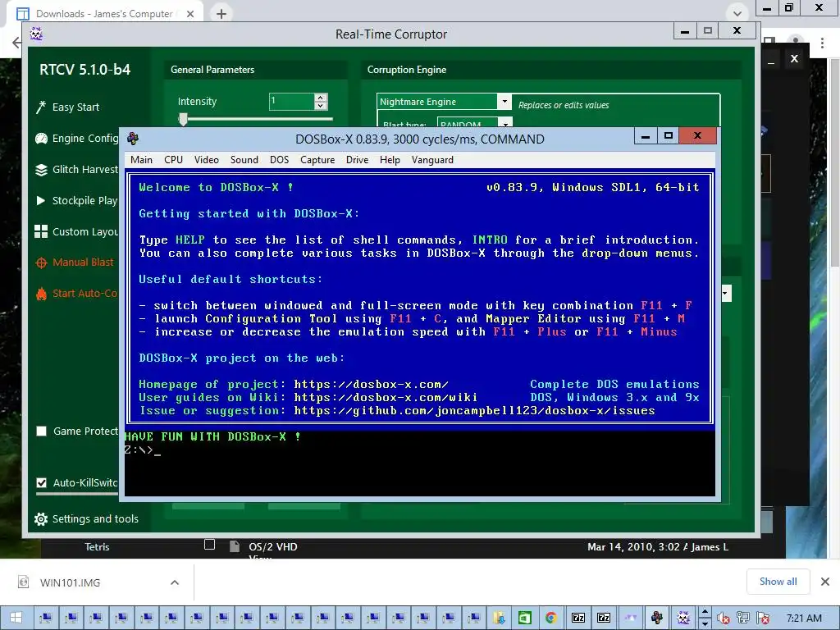The width and height of the screenshot is (840, 630).
Task: Click Intensity slider handle
Action: pyautogui.click(x=183, y=119)
